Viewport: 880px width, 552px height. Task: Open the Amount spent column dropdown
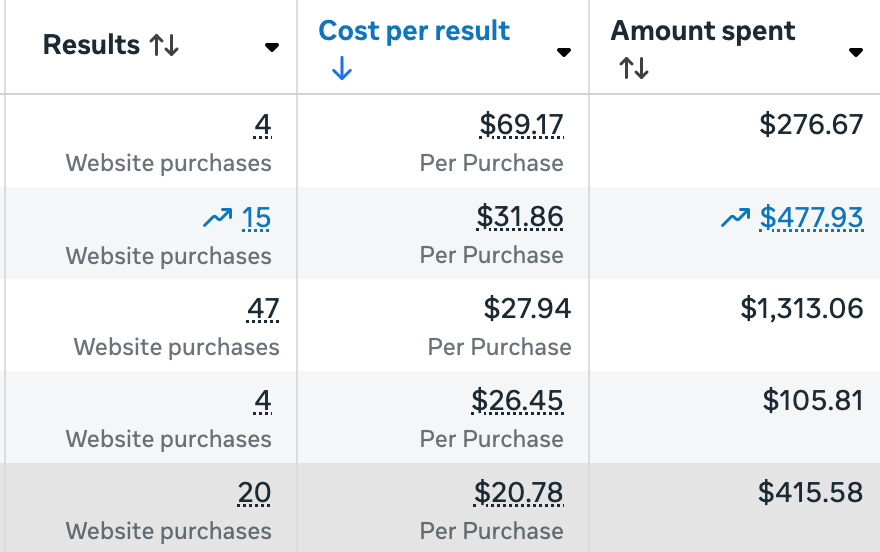point(856,52)
